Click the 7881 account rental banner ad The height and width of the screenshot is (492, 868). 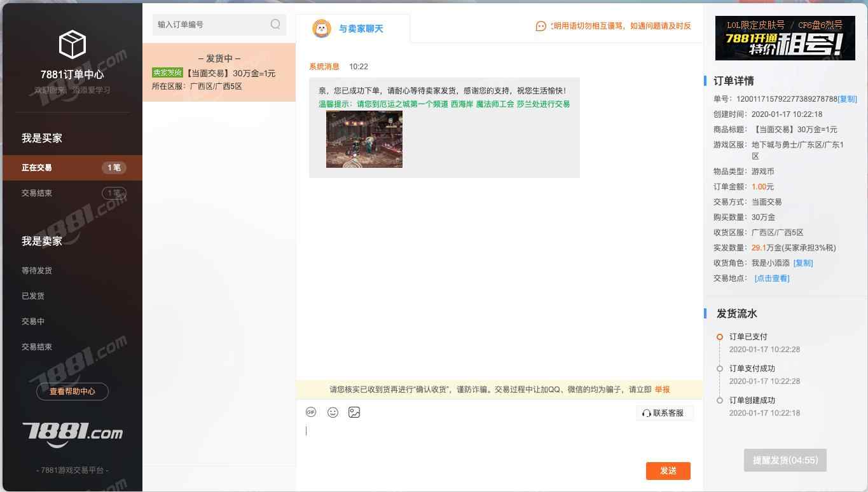(x=785, y=38)
